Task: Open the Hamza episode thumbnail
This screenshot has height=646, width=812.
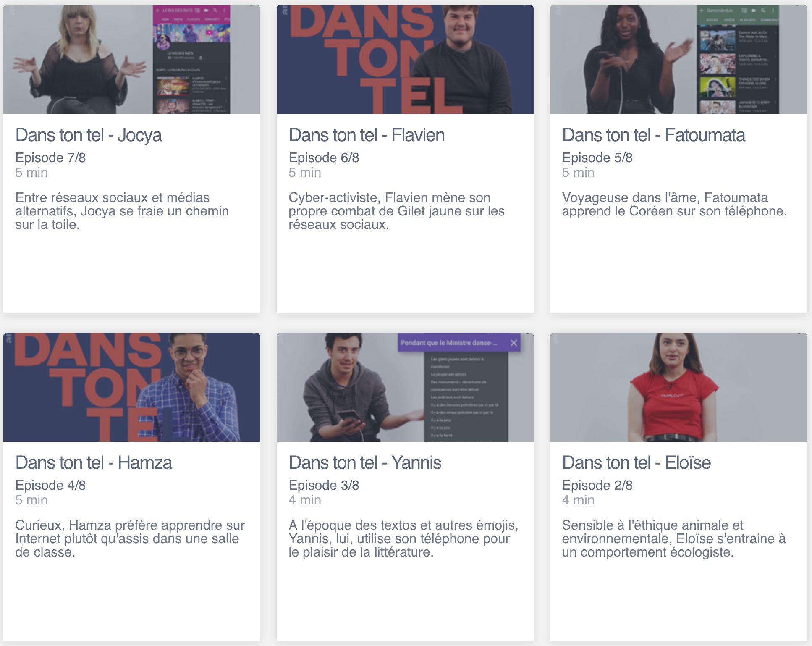Action: click(x=131, y=387)
